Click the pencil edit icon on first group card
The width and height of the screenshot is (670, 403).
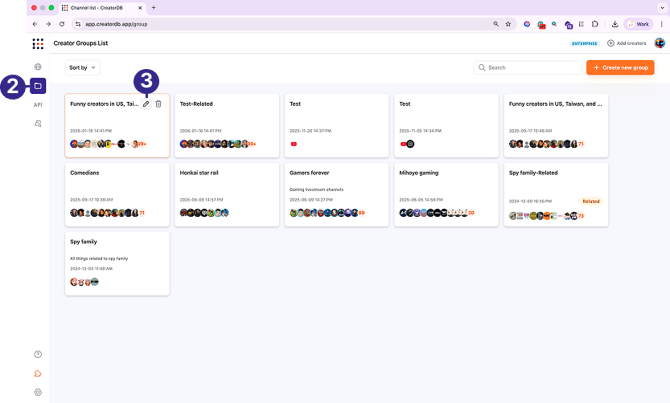[x=146, y=104]
